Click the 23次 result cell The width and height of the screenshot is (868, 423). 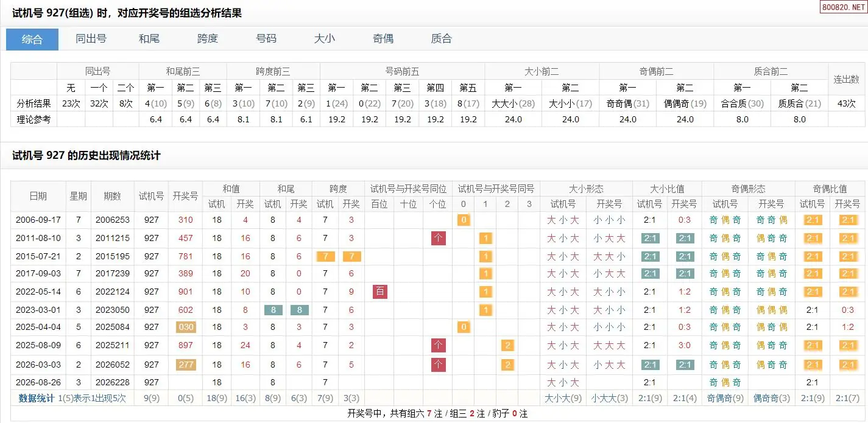[71, 103]
